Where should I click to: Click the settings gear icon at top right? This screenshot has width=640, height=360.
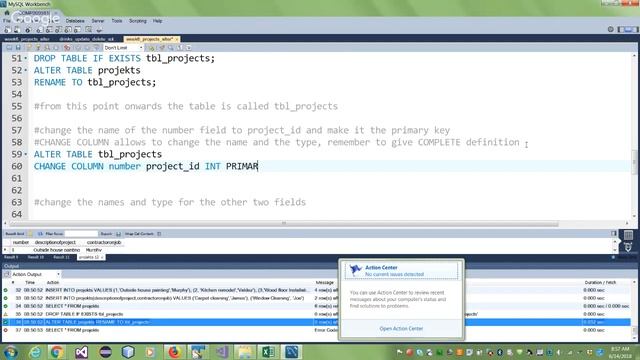pos(611,29)
